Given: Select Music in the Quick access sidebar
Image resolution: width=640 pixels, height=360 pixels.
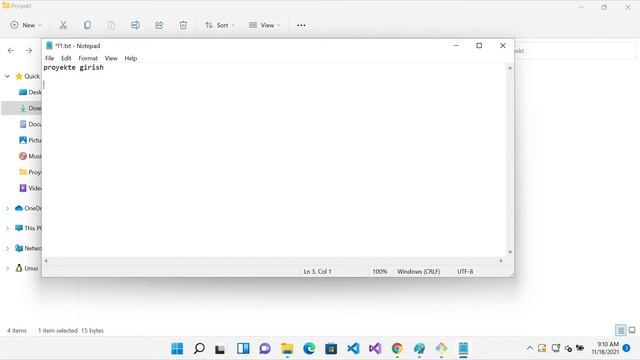Looking at the screenshot, I should click(x=30, y=156).
